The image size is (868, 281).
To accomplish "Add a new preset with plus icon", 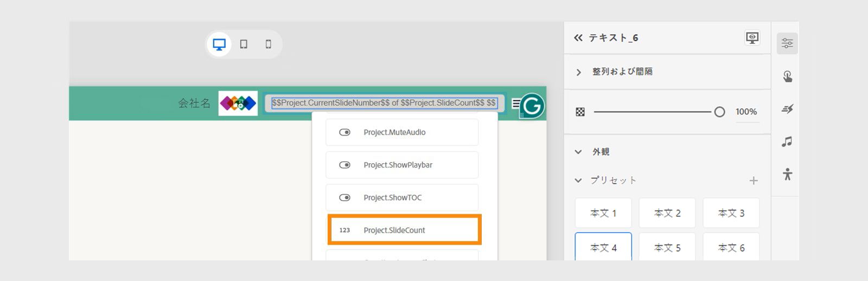I will coord(754,181).
